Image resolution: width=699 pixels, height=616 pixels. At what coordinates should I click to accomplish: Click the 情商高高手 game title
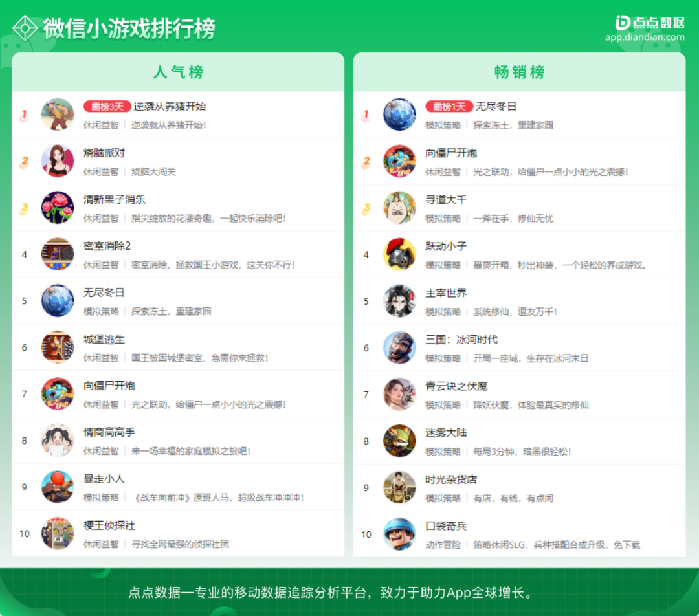point(109,432)
